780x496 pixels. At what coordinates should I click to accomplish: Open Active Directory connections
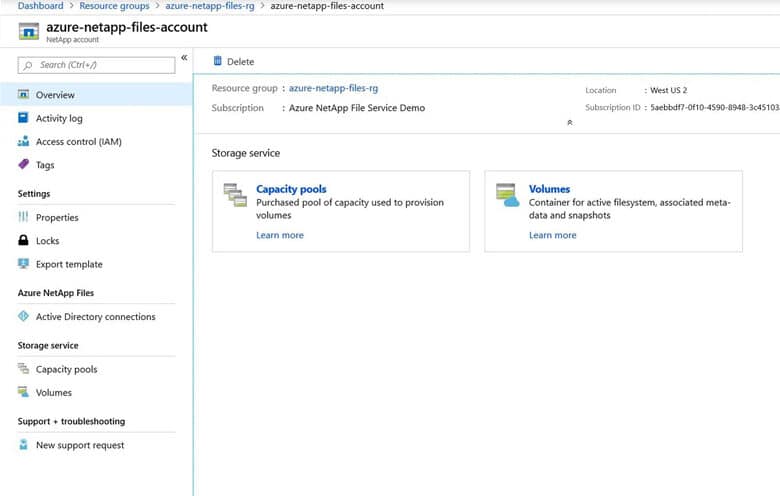pos(97,316)
